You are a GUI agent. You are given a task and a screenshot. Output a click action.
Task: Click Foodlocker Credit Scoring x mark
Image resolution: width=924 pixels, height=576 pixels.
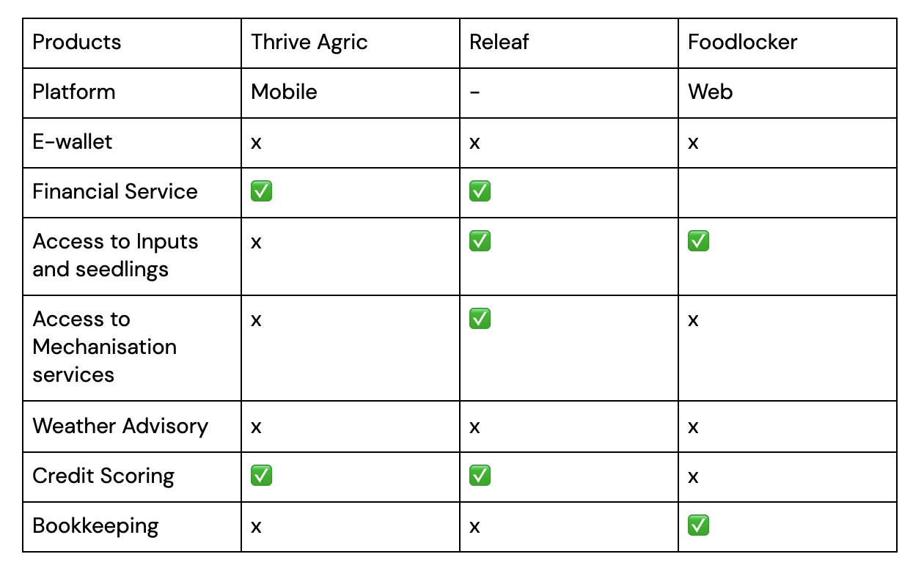[x=694, y=477]
